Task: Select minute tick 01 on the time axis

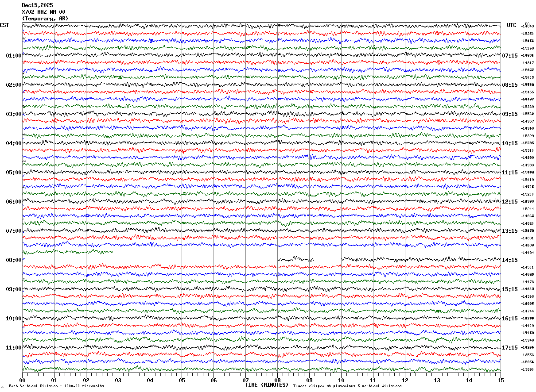Action: pyautogui.click(x=54, y=380)
